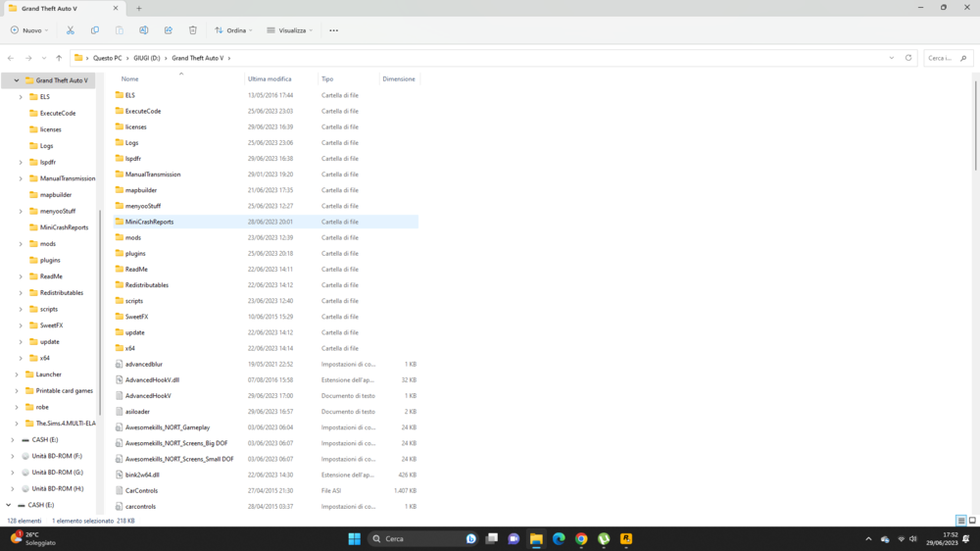Expand the Launcher folder in tree
The width and height of the screenshot is (980, 551).
coord(17,375)
